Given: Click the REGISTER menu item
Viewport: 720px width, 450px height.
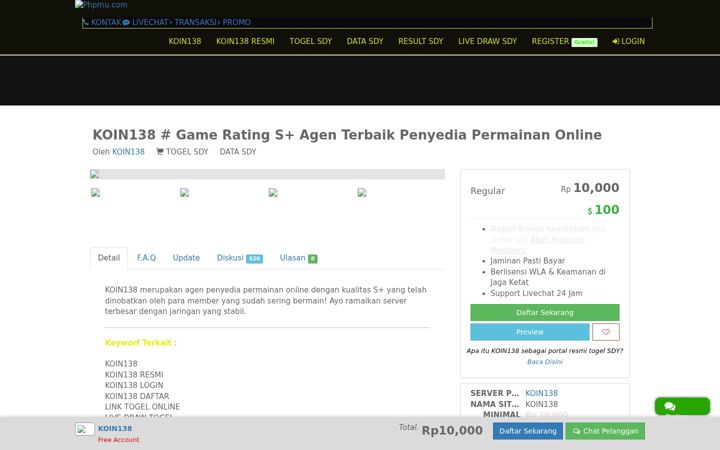Looking at the screenshot, I should pos(564,41).
